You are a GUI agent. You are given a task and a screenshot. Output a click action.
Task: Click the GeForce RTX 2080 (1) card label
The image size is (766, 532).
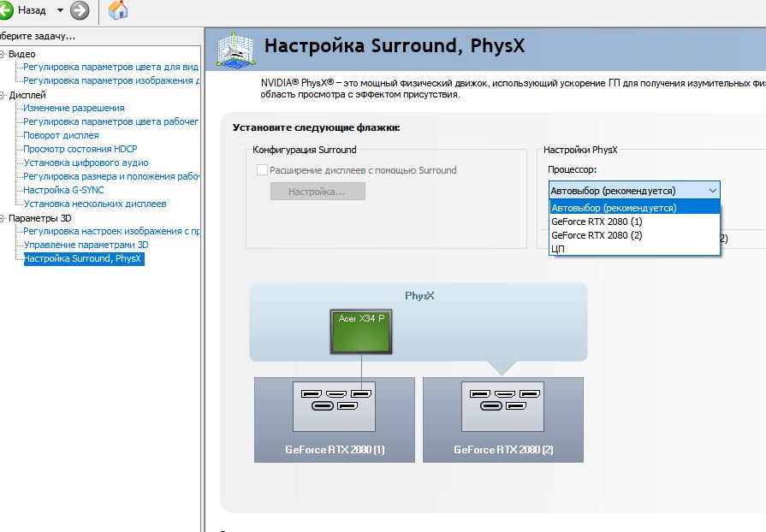335,450
